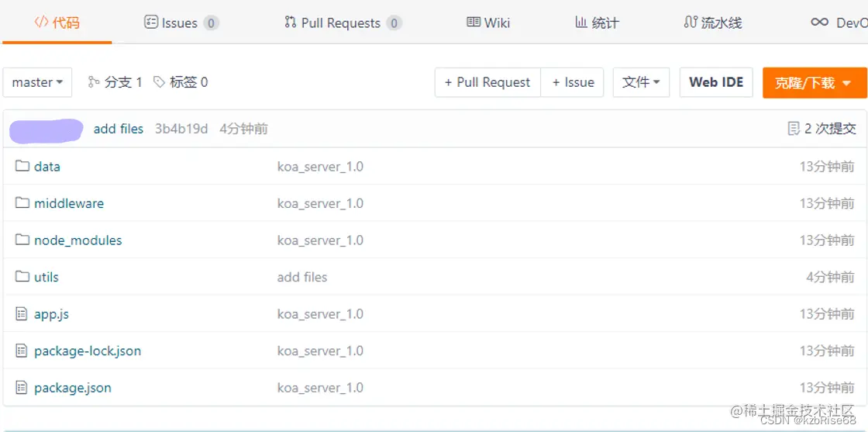Click the package.json file icon
Viewport: 868px width, 432px height.
(x=22, y=388)
